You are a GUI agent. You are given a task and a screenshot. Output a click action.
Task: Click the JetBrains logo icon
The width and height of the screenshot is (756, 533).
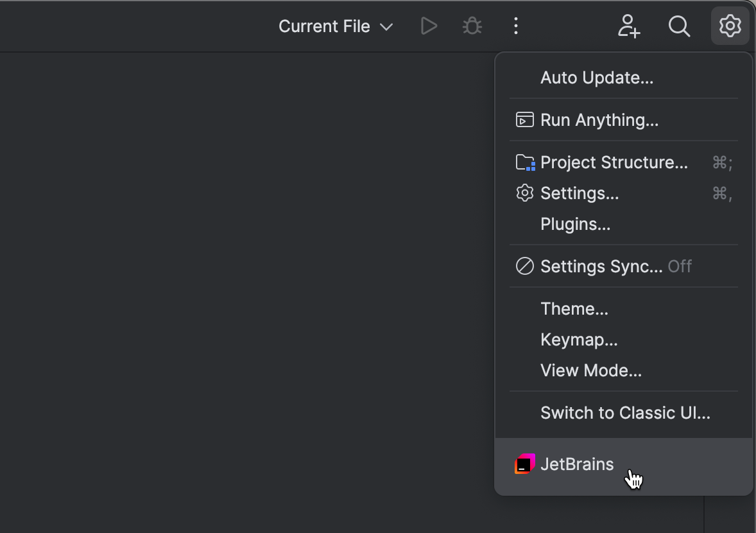524,463
